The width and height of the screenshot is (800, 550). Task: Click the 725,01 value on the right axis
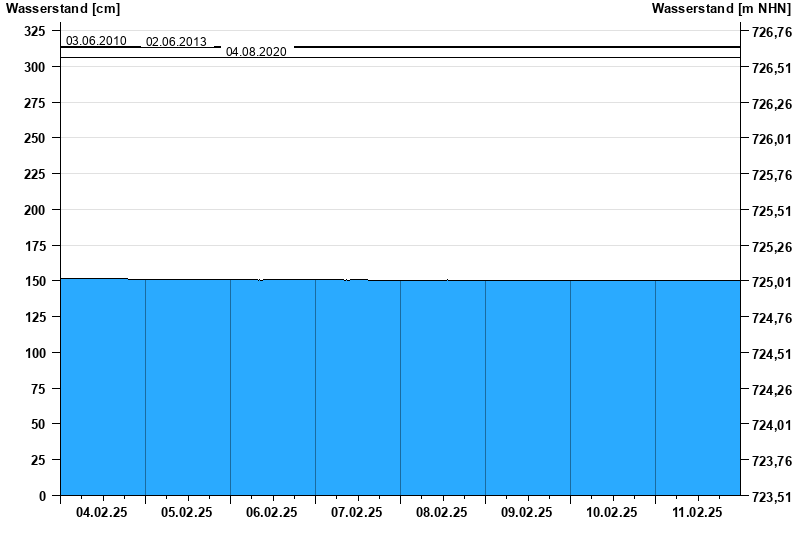coord(770,282)
